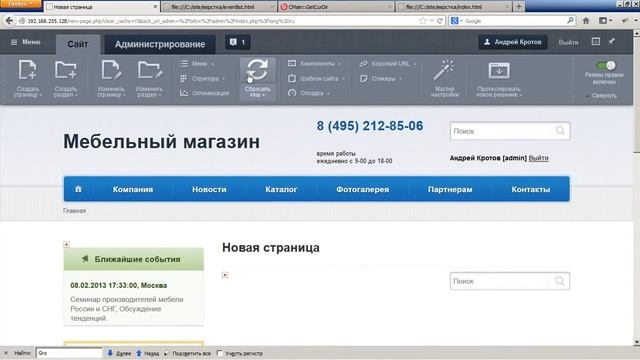
Task: Toggle the edit mode switch
Action: (x=606, y=65)
